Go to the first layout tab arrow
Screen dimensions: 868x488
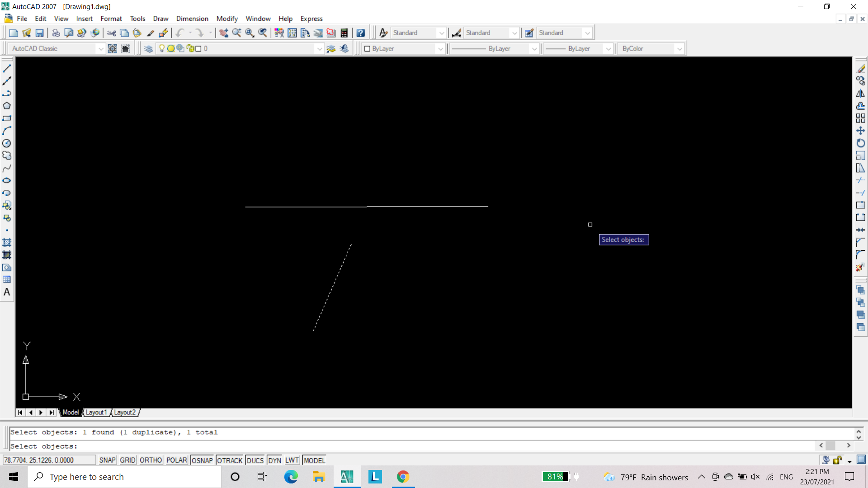tap(20, 413)
